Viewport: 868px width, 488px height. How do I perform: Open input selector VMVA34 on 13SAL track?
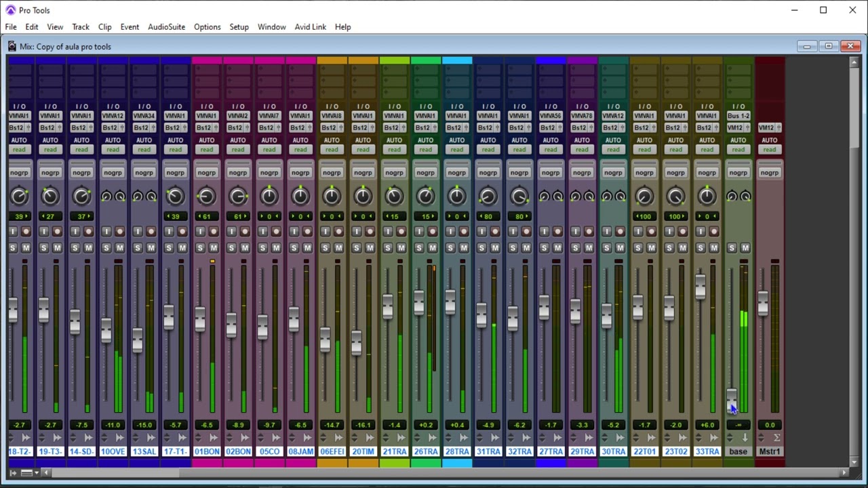pos(144,116)
